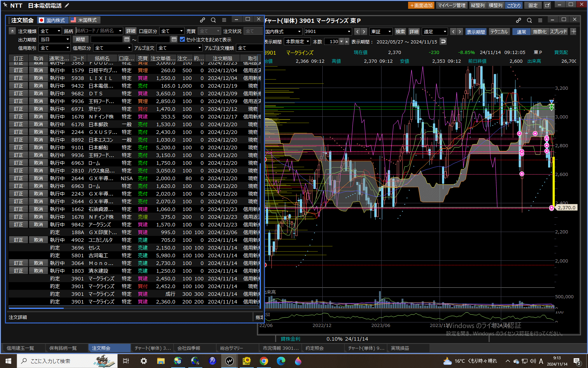Toggle 期間 button in order filters
Screen dimensions: 588x368
click(x=80, y=39)
